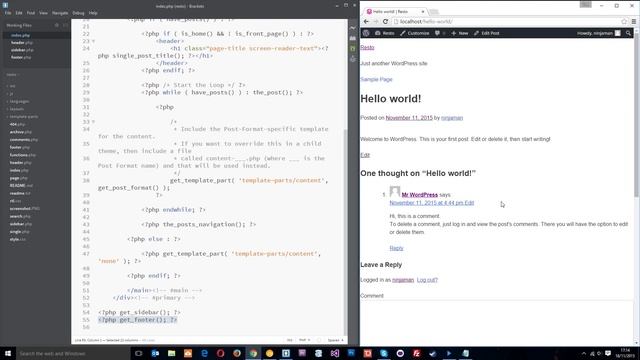
Task: Click the green icon in Brackets right toolbar
Action: pos(353,49)
